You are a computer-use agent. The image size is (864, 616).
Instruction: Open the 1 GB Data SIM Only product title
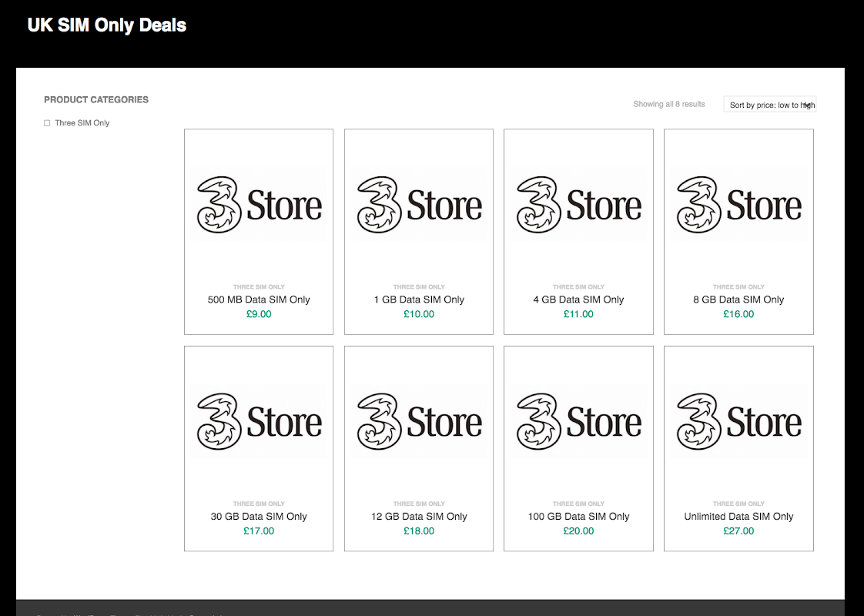(x=419, y=300)
